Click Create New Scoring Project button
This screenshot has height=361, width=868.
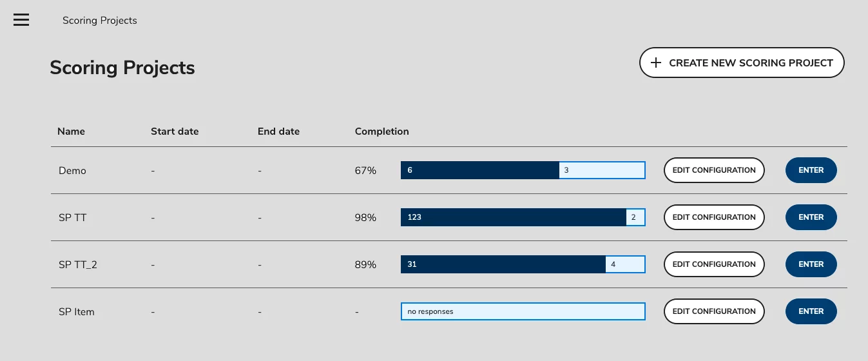[x=742, y=63]
